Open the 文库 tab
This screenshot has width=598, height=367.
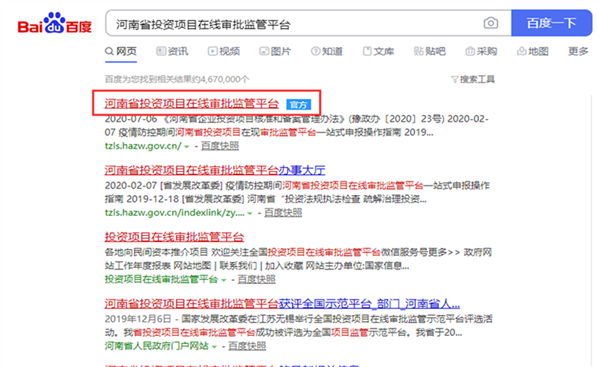(378, 51)
